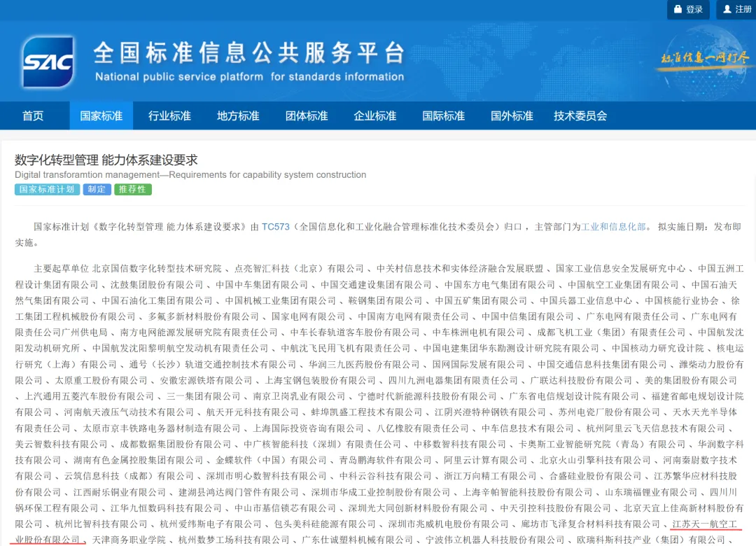Screen dimensions: 756x546
Task: Click the text 三一集团有限公司
Action: (203, 396)
